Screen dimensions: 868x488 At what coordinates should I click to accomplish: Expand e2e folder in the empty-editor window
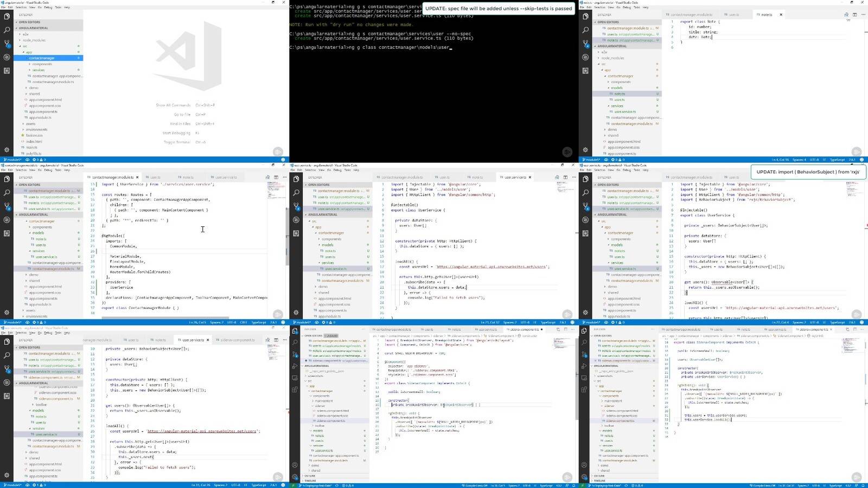click(25, 34)
